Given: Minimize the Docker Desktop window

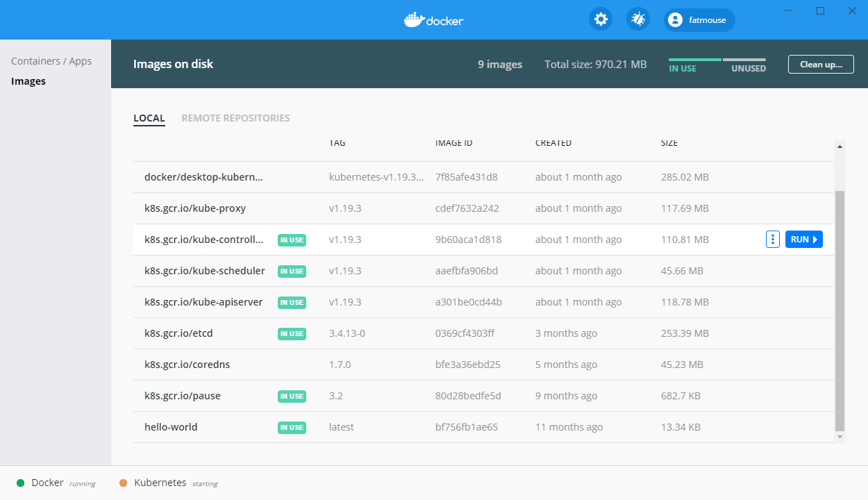Looking at the screenshot, I should click(x=789, y=10).
